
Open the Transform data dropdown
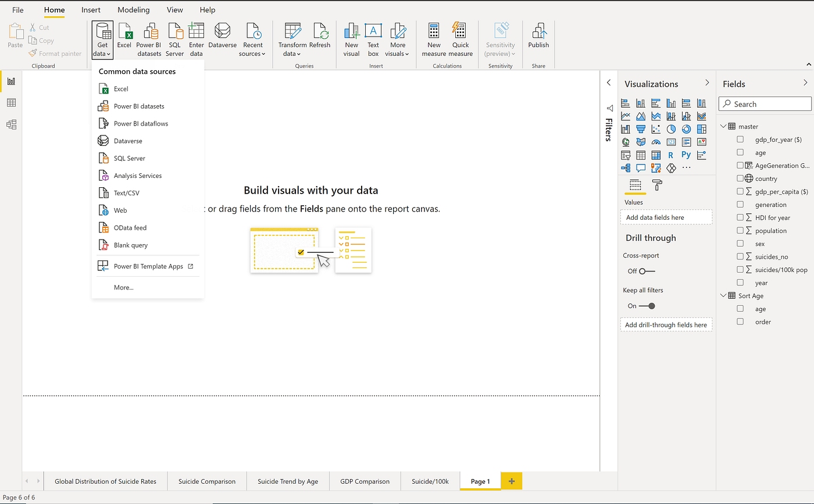(292, 39)
